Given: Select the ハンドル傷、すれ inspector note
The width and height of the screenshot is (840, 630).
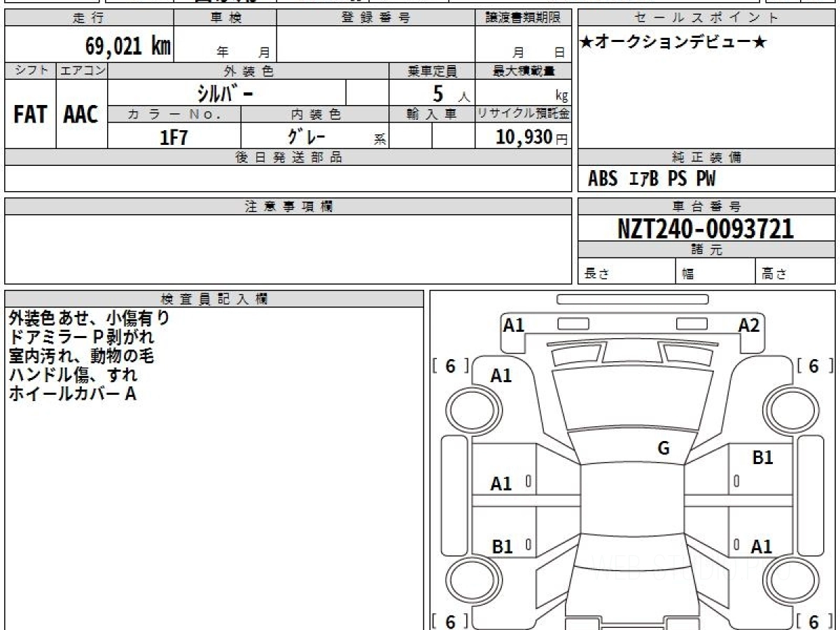Looking at the screenshot, I should pyautogui.click(x=73, y=375).
